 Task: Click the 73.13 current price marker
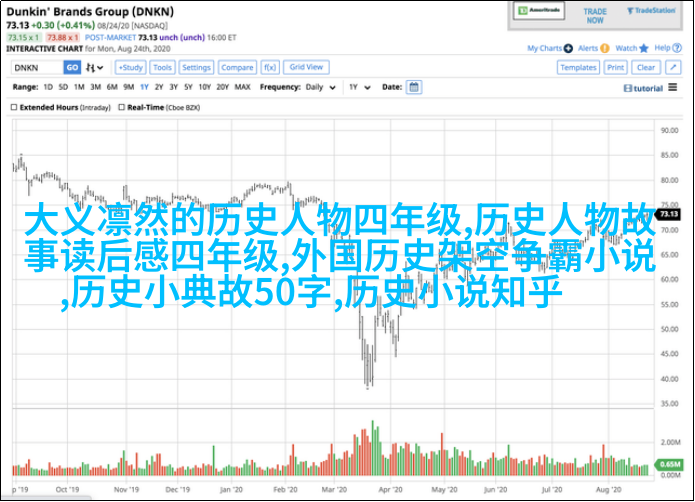pyautogui.click(x=668, y=214)
